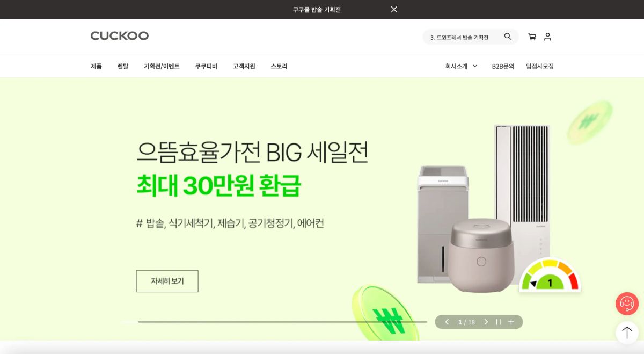Go to previous banner slide
Viewport: 644px width, 354px height.
(447, 322)
